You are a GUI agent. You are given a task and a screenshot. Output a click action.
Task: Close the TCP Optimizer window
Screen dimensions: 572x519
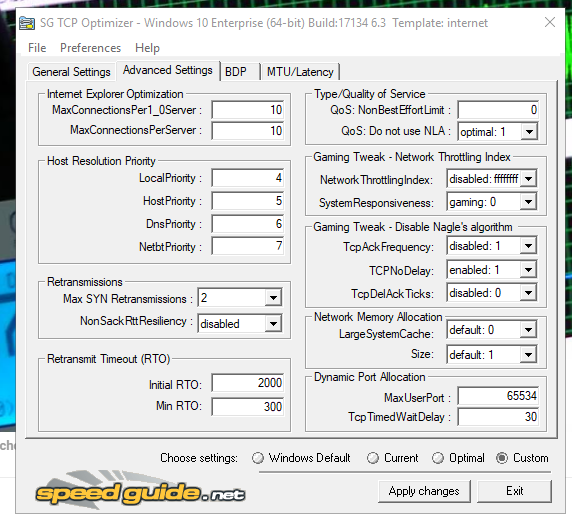point(550,22)
